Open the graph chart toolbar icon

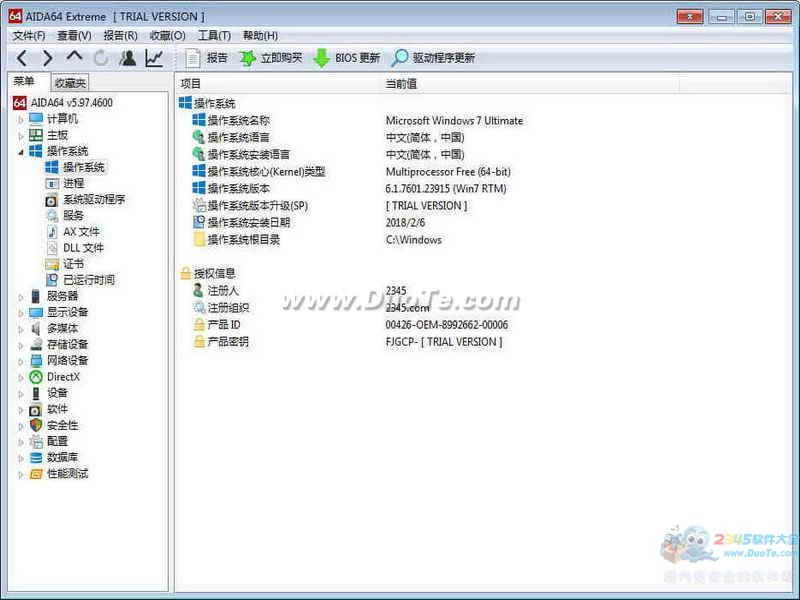click(154, 58)
